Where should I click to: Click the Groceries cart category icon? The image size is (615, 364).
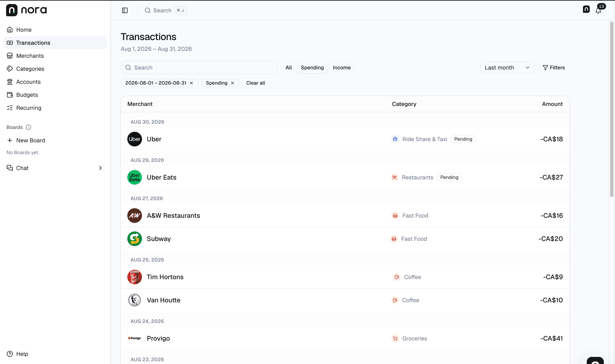click(x=395, y=338)
